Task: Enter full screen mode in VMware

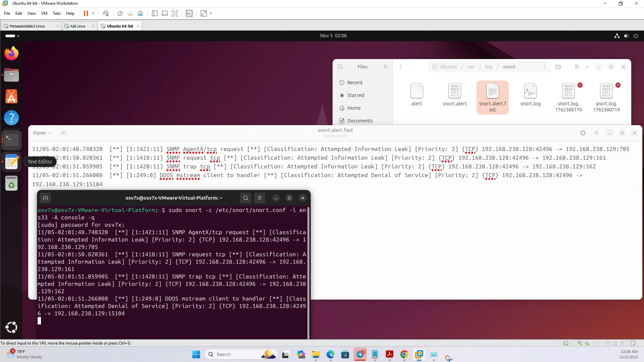Action: [x=175, y=13]
